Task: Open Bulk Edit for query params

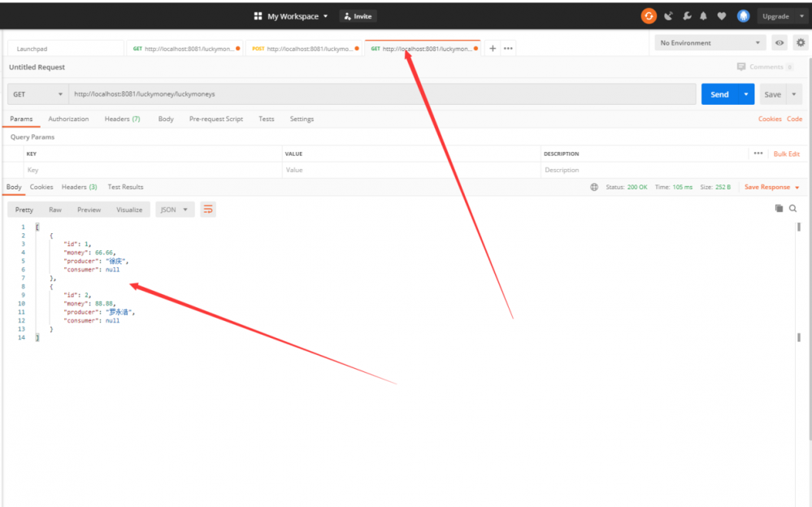Action: click(785, 153)
